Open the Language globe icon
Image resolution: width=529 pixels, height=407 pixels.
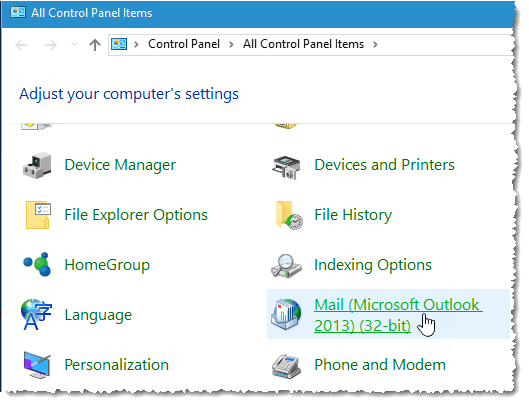[x=36, y=314]
